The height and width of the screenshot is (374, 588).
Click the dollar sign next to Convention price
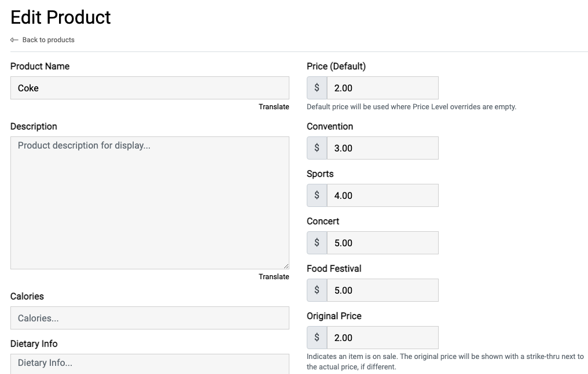(316, 147)
